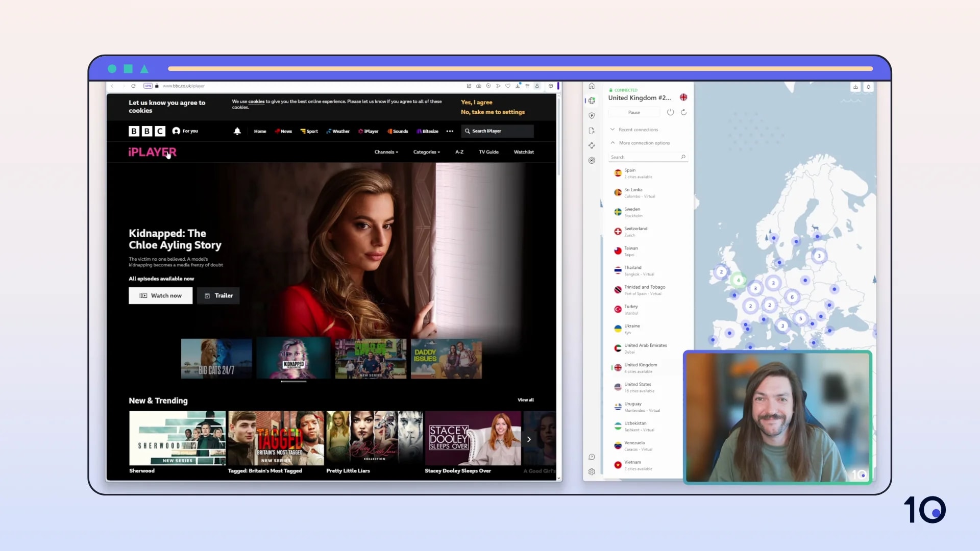The width and height of the screenshot is (980, 551).
Task: Open NordVPN Meshnet sidebar icon
Action: coord(592,145)
